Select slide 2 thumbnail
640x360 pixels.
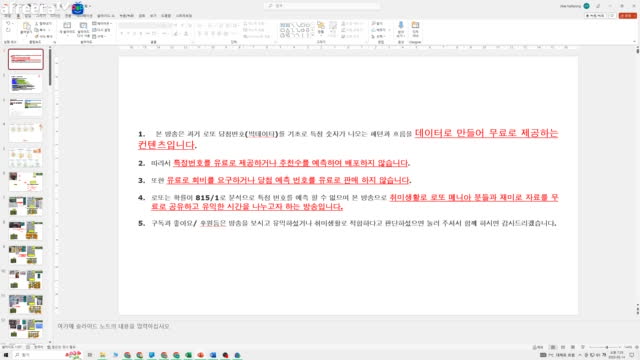pyautogui.click(x=25, y=83)
